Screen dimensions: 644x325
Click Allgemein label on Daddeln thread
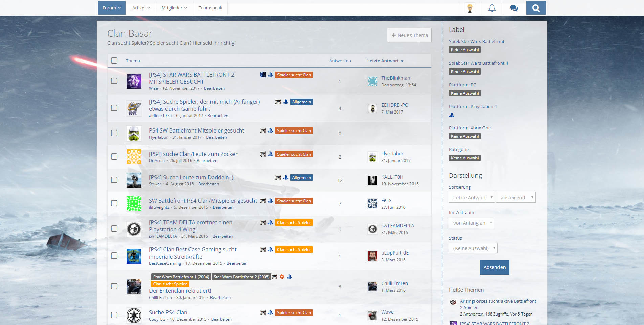pyautogui.click(x=302, y=178)
